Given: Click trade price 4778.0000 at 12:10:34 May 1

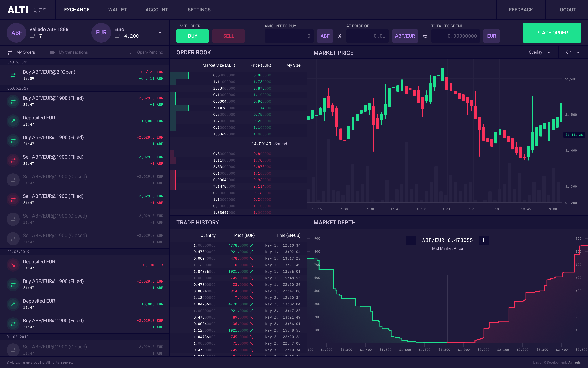Looking at the screenshot, I should (238, 245).
